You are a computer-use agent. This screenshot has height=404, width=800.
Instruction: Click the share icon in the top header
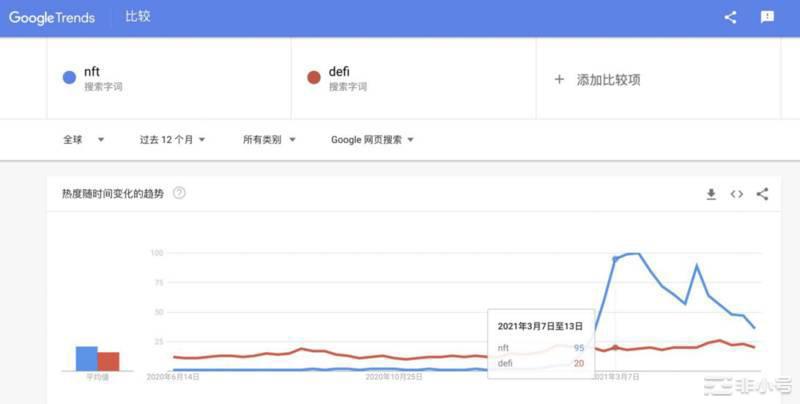coord(730,17)
